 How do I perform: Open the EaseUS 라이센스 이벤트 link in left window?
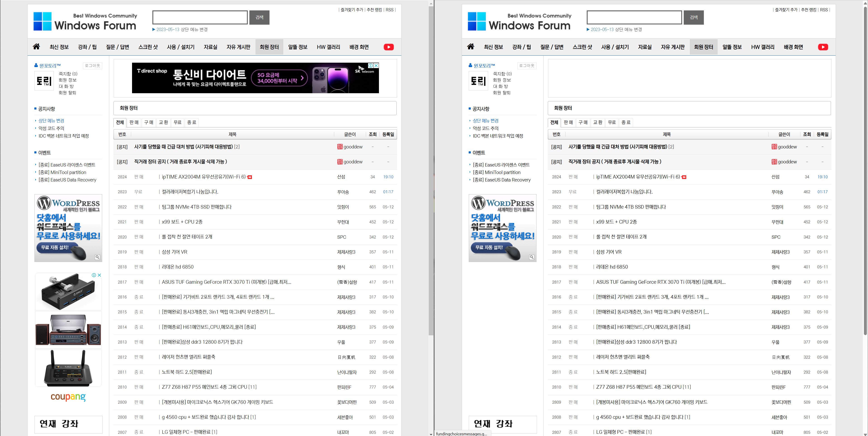click(x=67, y=164)
